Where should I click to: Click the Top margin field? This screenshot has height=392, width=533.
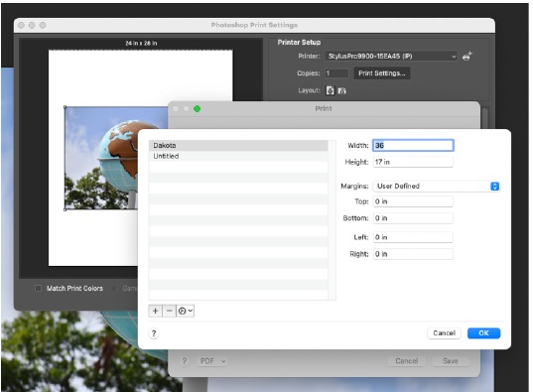click(x=413, y=201)
